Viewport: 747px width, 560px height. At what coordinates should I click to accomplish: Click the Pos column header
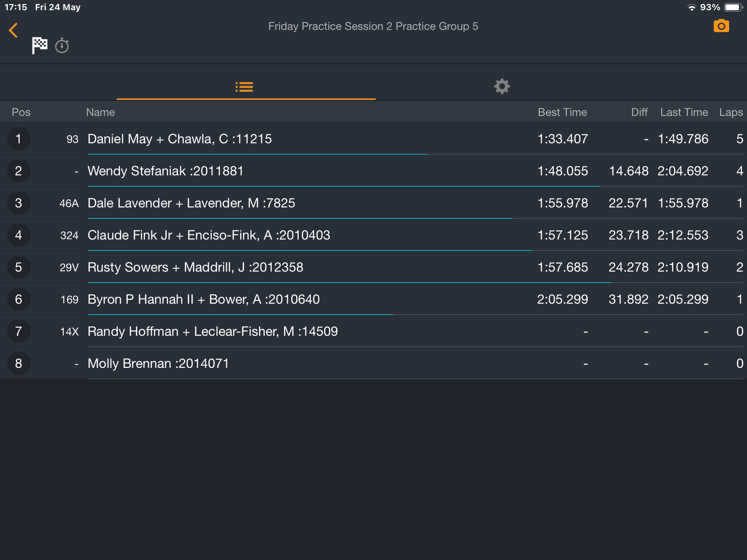click(21, 112)
